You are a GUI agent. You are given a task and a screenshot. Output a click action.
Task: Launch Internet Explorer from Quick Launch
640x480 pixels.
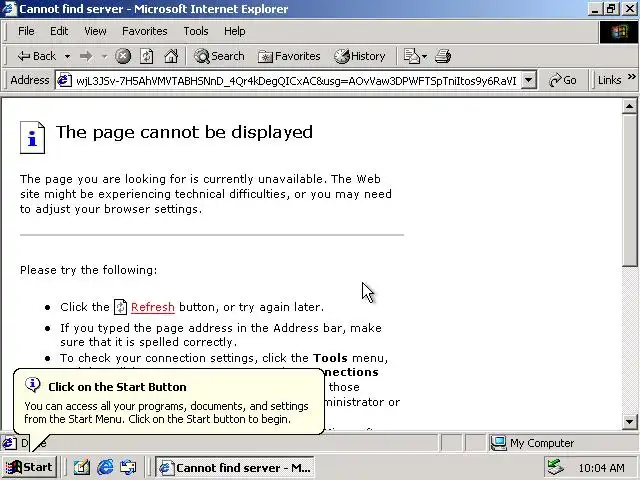tap(105, 467)
